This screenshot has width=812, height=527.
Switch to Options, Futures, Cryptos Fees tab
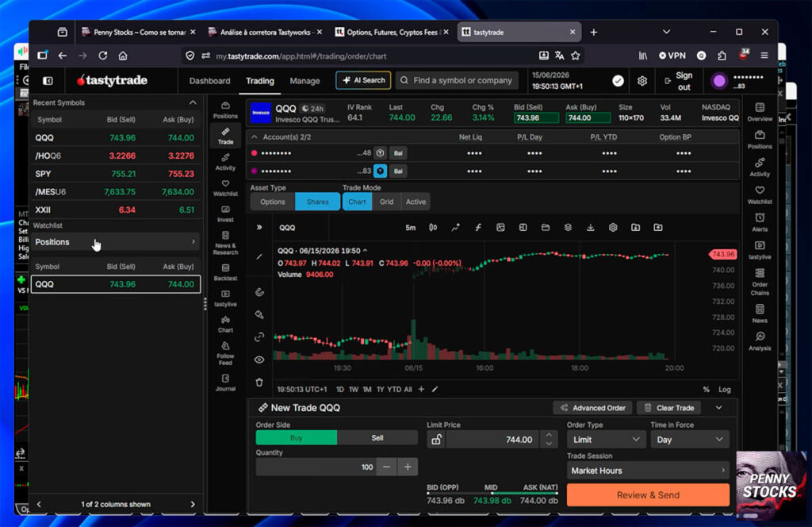392,32
